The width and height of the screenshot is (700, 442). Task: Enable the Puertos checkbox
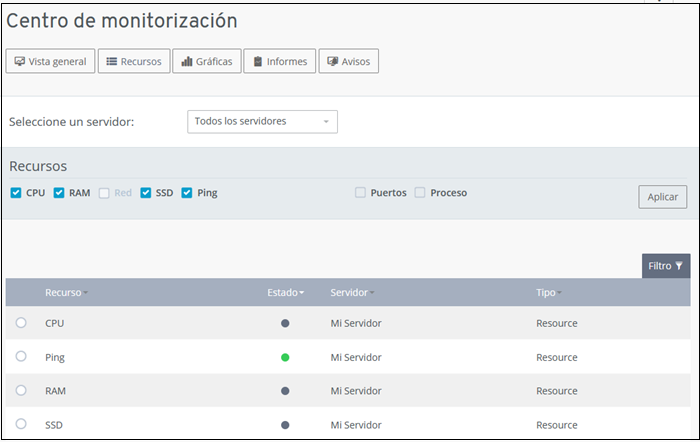(360, 192)
